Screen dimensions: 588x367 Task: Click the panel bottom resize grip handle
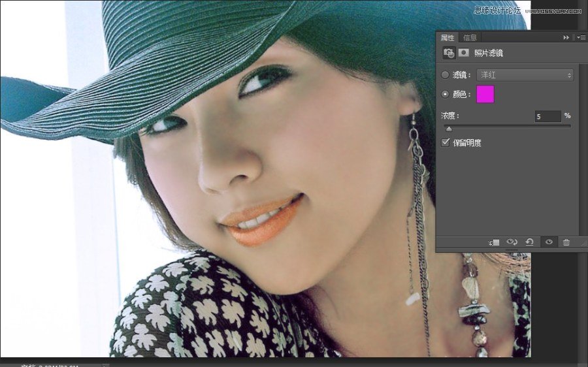[x=511, y=249]
